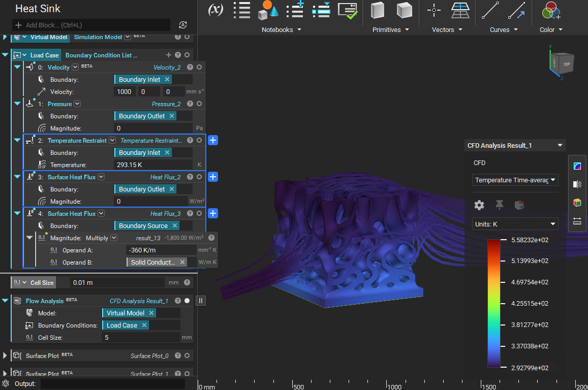The width and height of the screenshot is (588, 390).
Task: Open the Primitives menu
Action: tap(390, 29)
